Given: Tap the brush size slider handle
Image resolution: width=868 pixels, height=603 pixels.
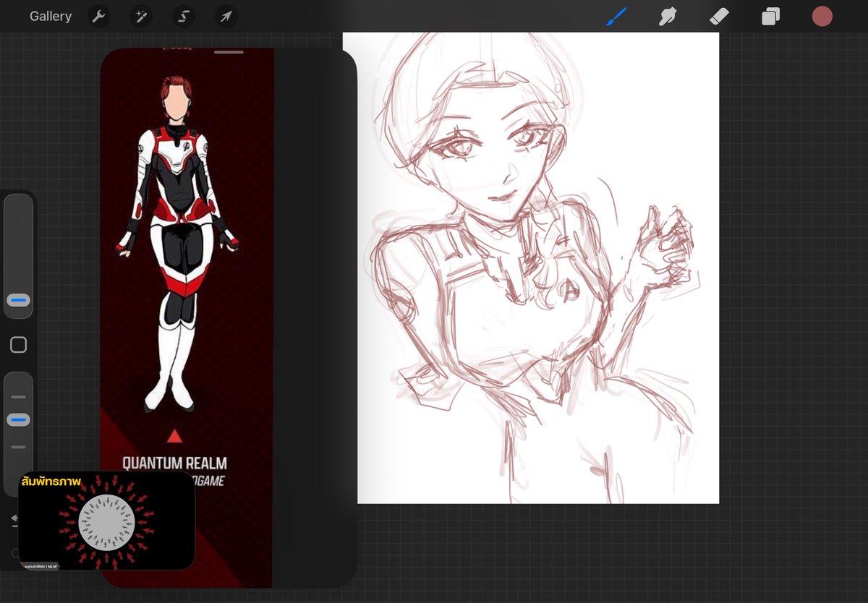Looking at the screenshot, I should pos(19,300).
